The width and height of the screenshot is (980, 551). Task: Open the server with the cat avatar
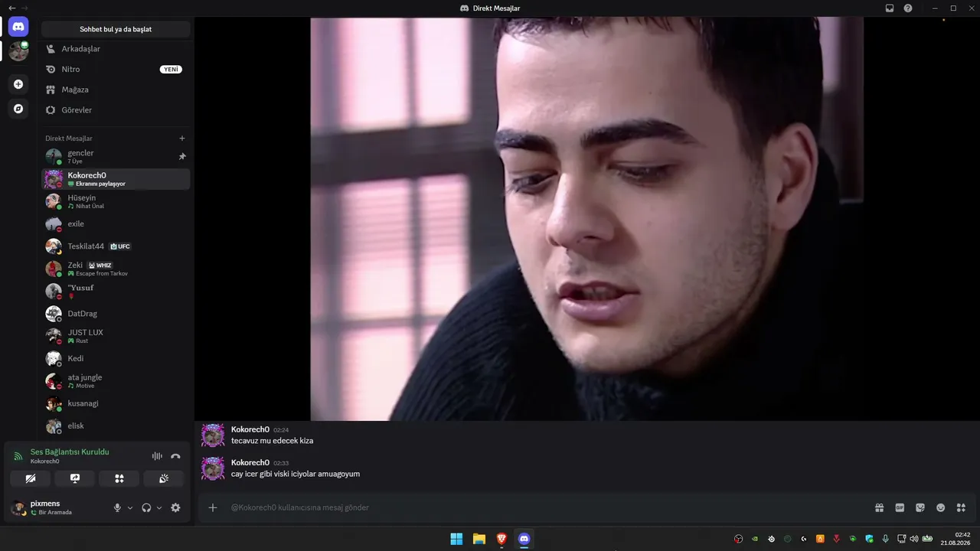18,51
